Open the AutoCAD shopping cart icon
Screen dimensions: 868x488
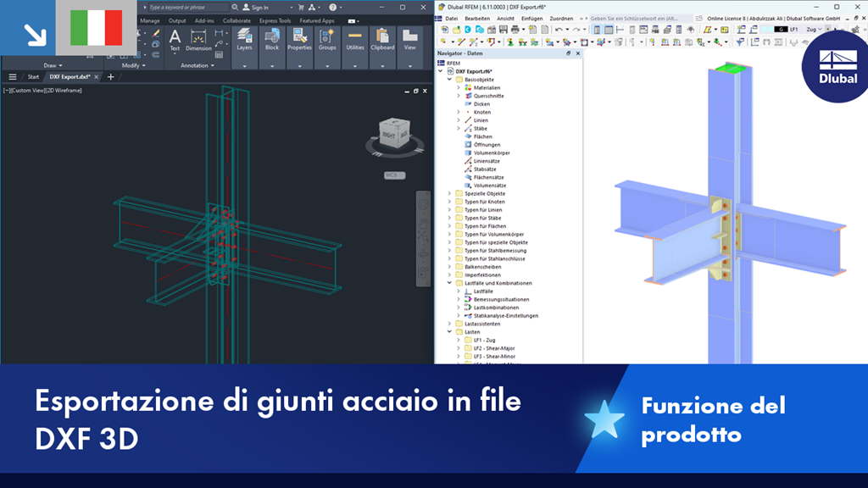(301, 7)
